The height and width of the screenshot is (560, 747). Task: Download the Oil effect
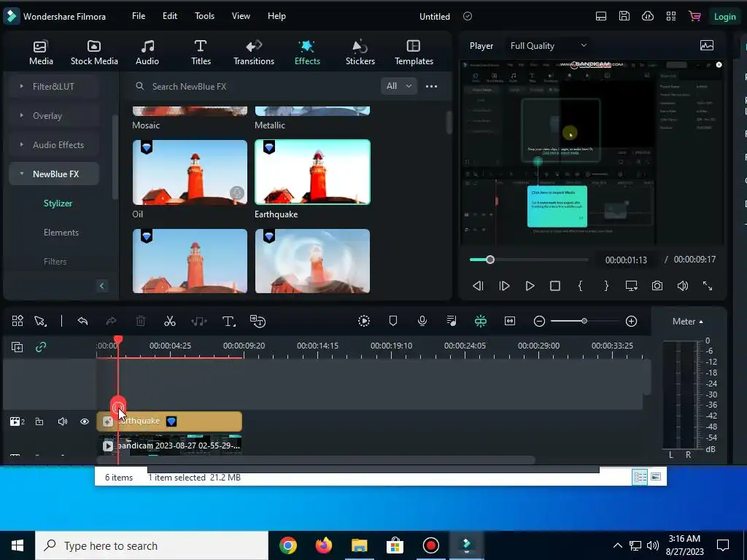(x=237, y=192)
